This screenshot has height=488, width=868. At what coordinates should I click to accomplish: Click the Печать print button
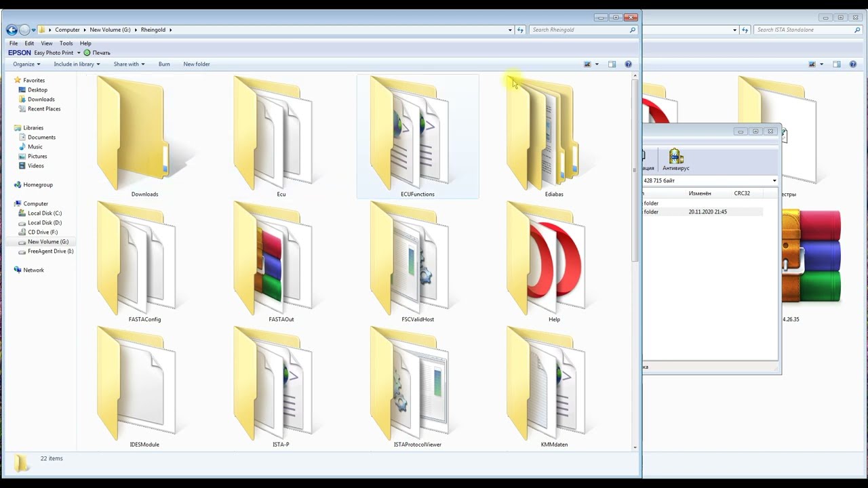click(x=97, y=53)
